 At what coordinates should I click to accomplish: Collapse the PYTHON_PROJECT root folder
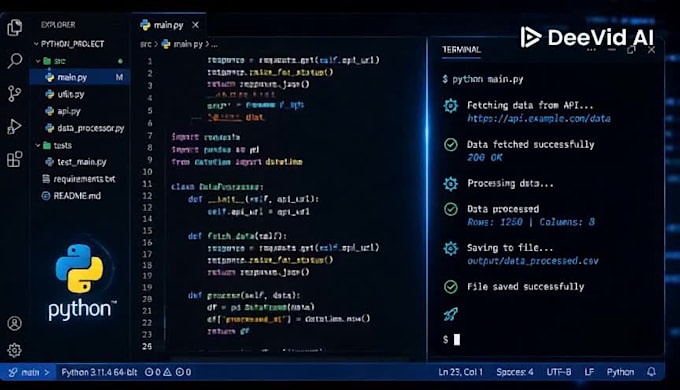coord(36,44)
